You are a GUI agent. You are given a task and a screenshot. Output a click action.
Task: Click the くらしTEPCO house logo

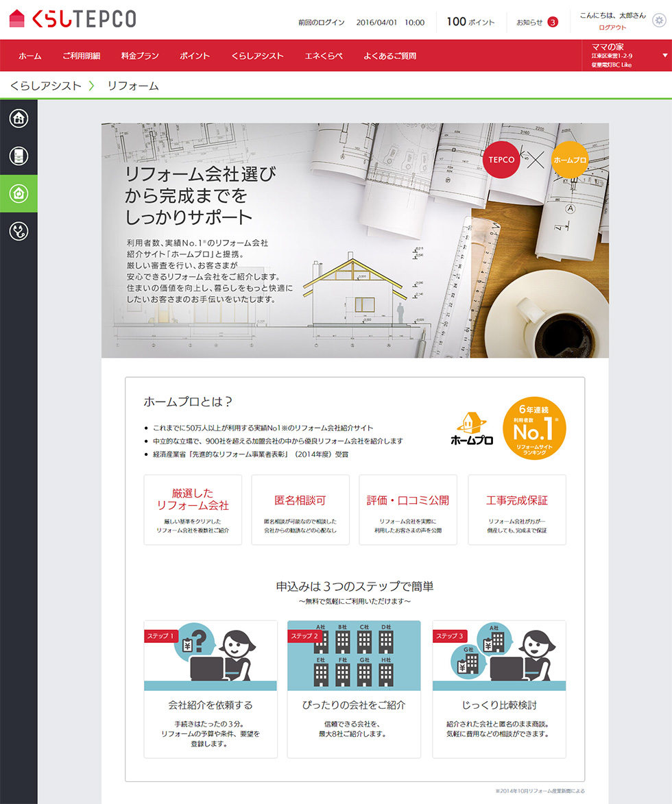point(73,19)
